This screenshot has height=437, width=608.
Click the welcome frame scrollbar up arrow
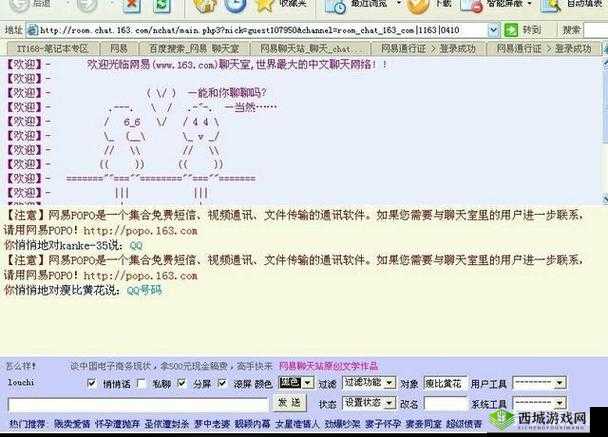point(605,62)
